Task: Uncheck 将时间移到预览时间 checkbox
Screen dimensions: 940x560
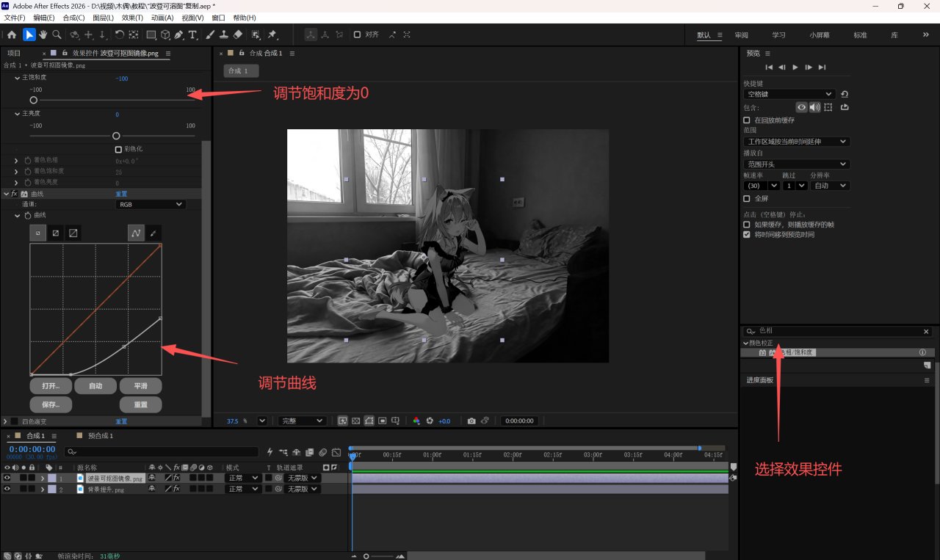Action: click(747, 235)
